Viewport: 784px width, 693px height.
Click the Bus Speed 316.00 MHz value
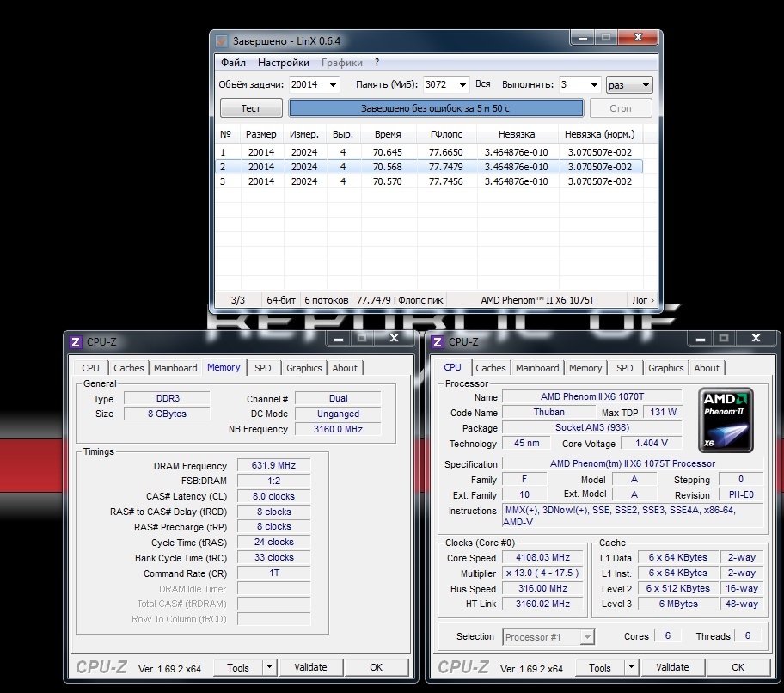click(x=543, y=588)
